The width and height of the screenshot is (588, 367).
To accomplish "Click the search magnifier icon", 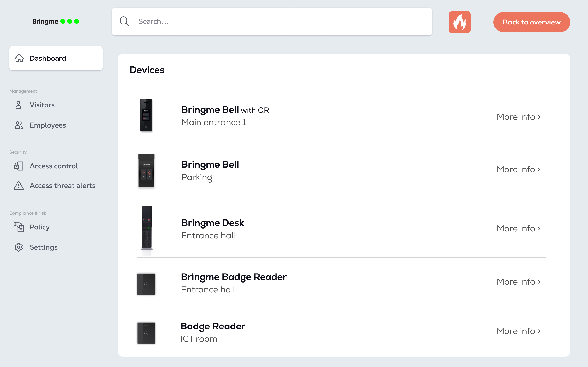I will (x=124, y=21).
